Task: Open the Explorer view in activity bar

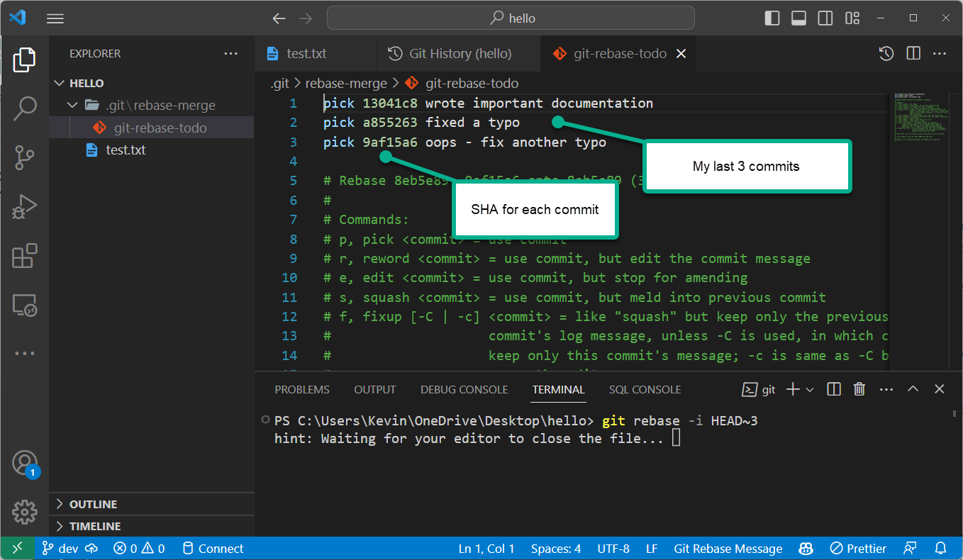Action: click(24, 60)
